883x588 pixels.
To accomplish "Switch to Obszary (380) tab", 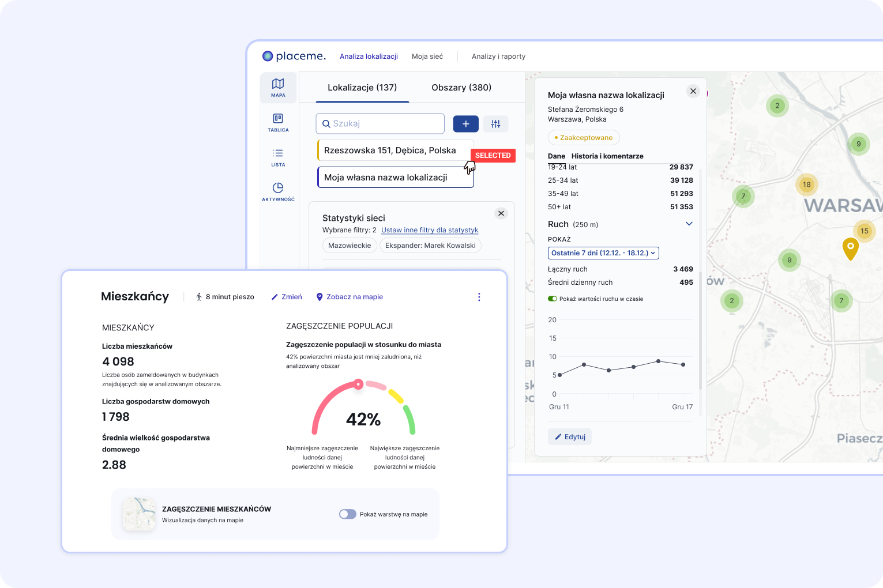I will tap(461, 88).
